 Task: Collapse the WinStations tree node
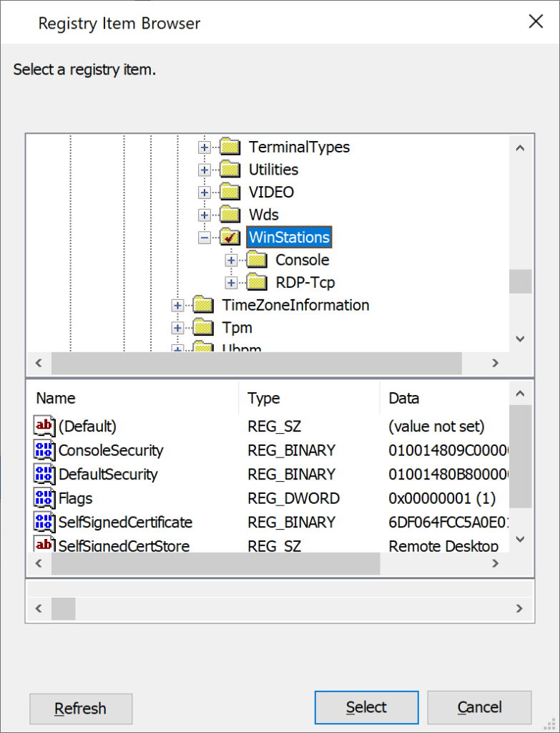205,237
